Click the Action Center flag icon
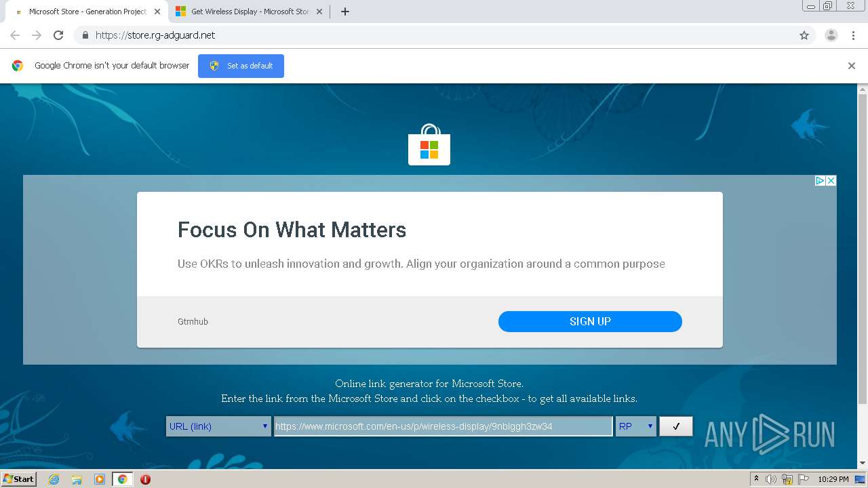 pos(803,479)
